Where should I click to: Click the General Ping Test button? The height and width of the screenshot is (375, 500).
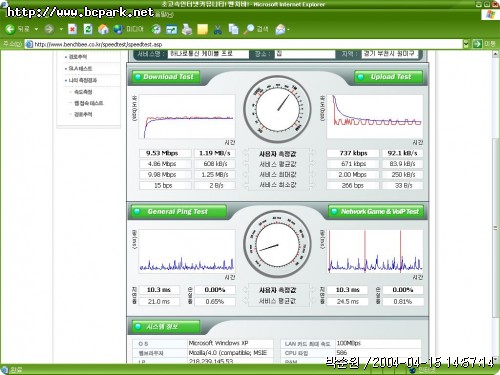tap(179, 211)
